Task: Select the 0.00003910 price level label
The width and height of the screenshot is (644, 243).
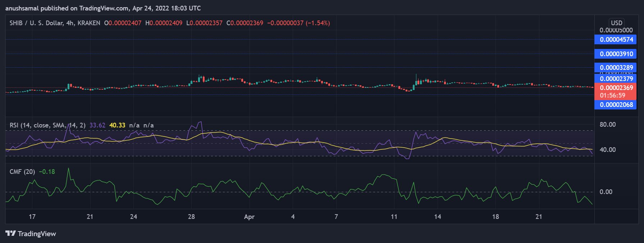Action: [616, 54]
